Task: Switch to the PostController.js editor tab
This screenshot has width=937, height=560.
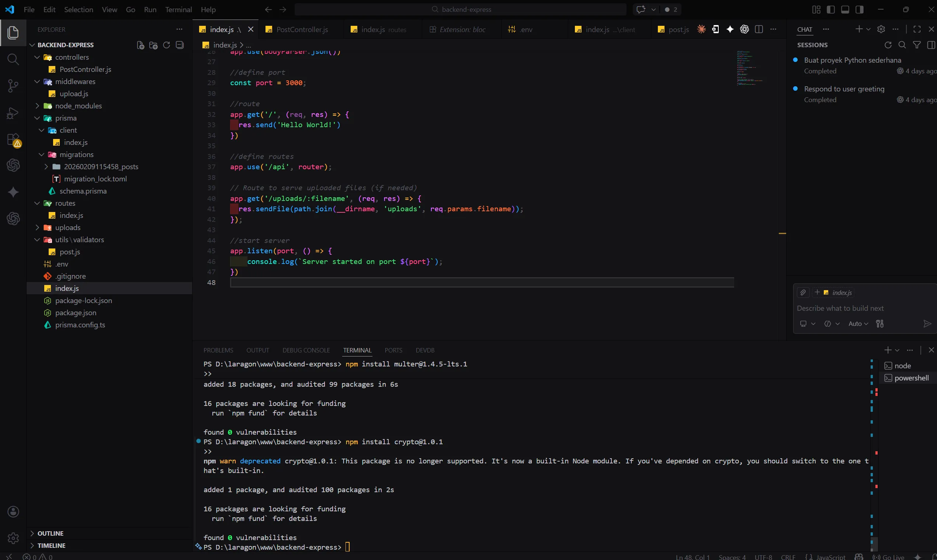Action: 302,29
